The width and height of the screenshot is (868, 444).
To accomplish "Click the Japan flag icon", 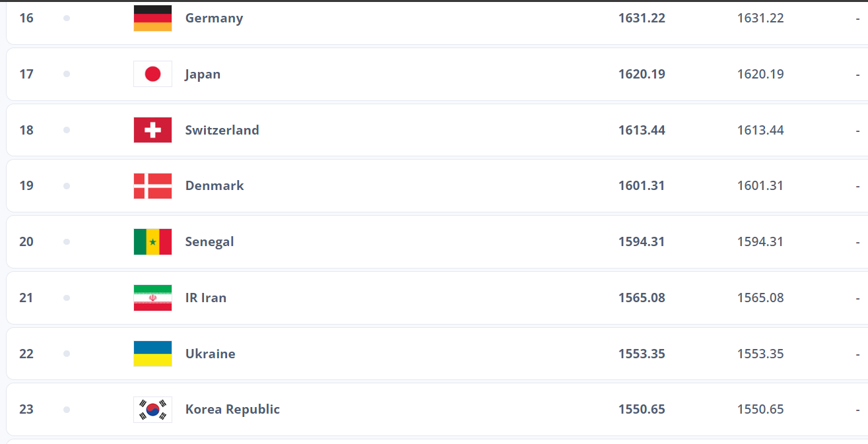I will tap(152, 74).
